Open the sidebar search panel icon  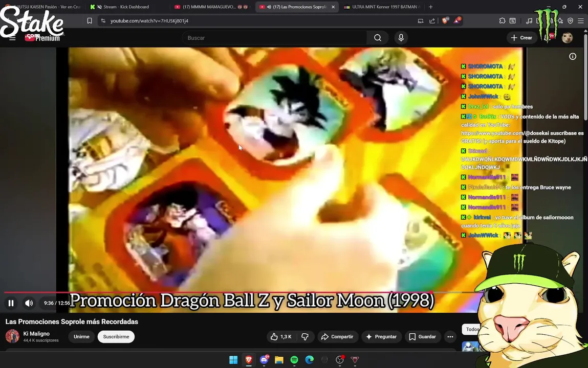(513, 21)
